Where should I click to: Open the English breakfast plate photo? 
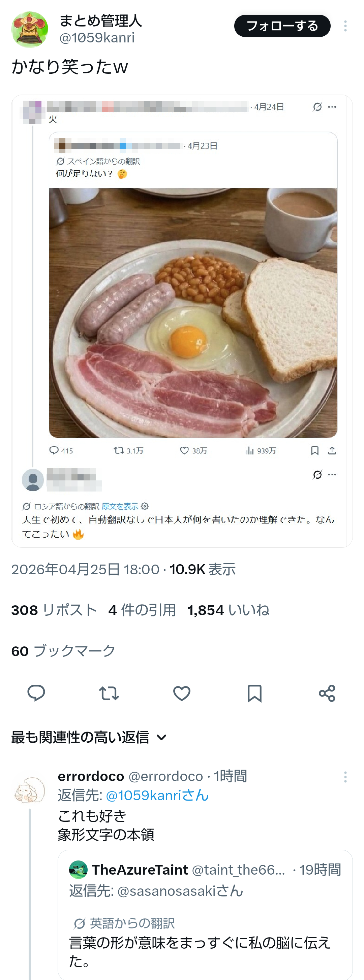coord(193,313)
